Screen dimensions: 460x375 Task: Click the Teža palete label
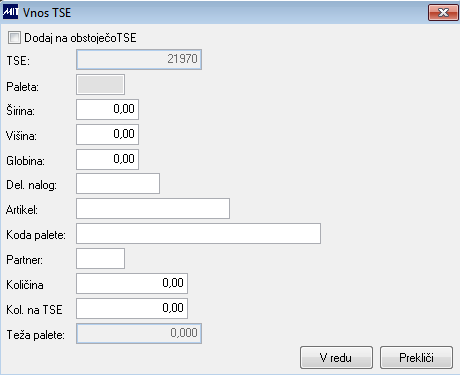pyautogui.click(x=36, y=335)
